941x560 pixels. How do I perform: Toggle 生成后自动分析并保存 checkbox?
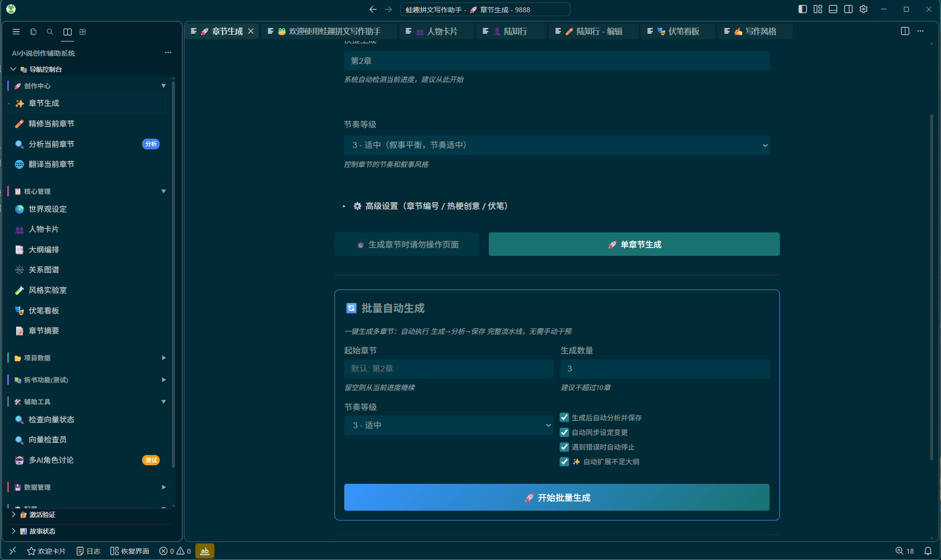[x=564, y=417]
